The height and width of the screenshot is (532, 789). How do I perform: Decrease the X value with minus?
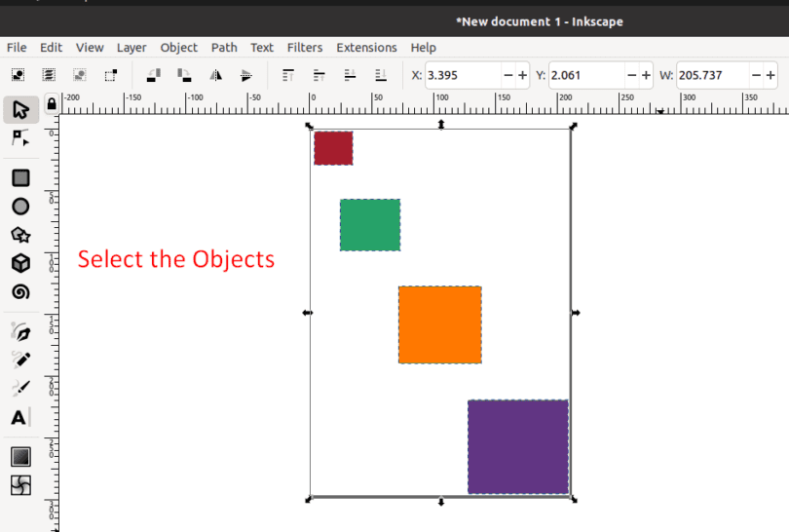(508, 75)
